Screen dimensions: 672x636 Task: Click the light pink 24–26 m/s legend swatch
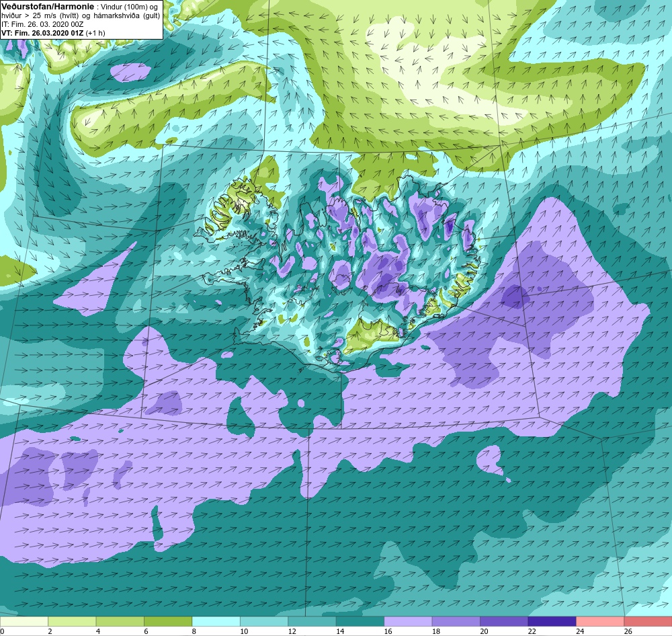[x=600, y=621]
